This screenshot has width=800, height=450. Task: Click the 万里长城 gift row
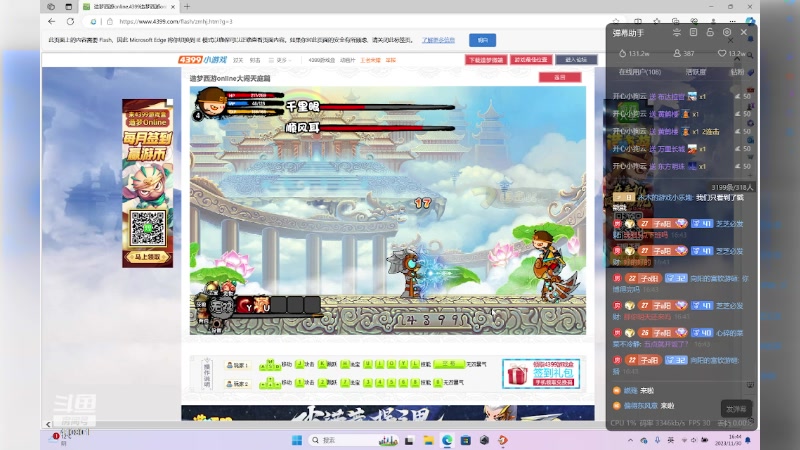click(x=681, y=149)
